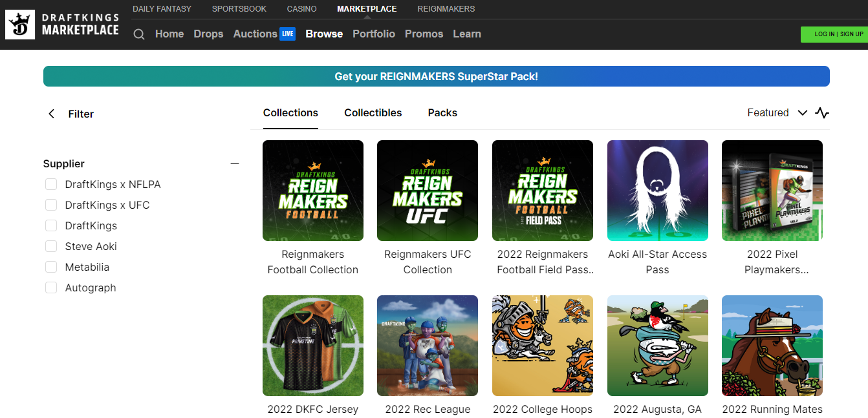868x418 pixels.
Task: Open 2022 DKFC Jersey thumbnail
Action: point(313,346)
